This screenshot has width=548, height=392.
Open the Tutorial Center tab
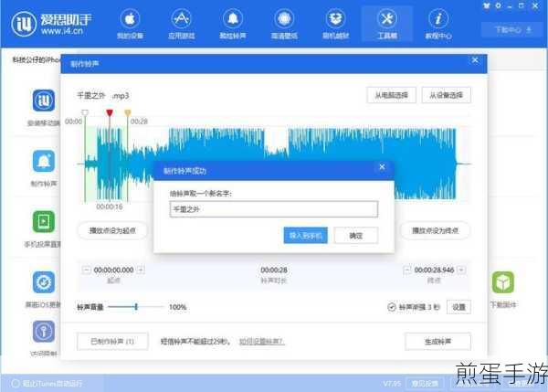(438, 24)
